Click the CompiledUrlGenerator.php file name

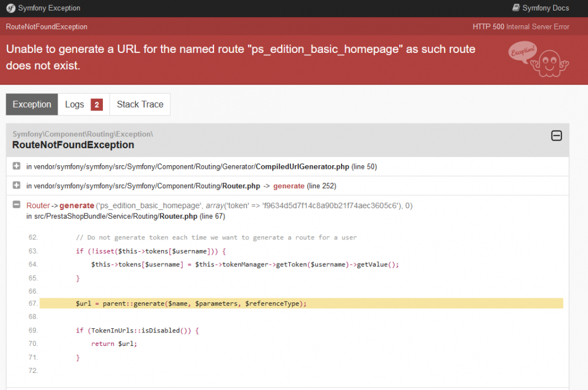[x=302, y=166]
